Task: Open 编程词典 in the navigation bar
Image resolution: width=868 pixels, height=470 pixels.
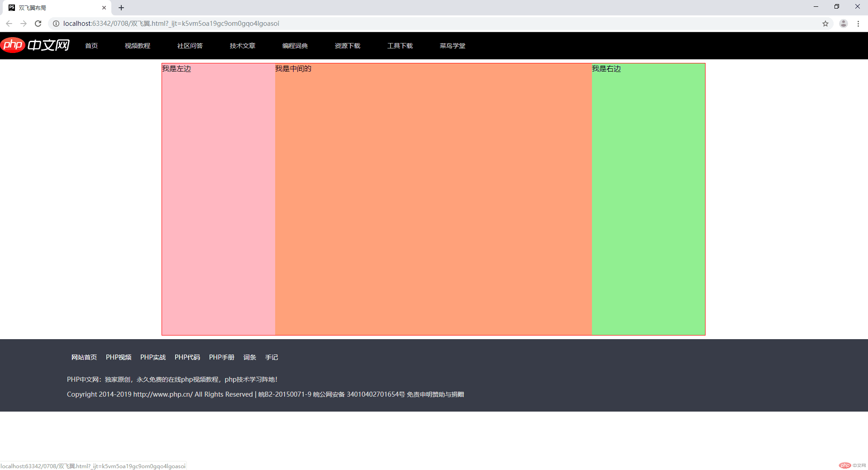Action: [x=295, y=46]
